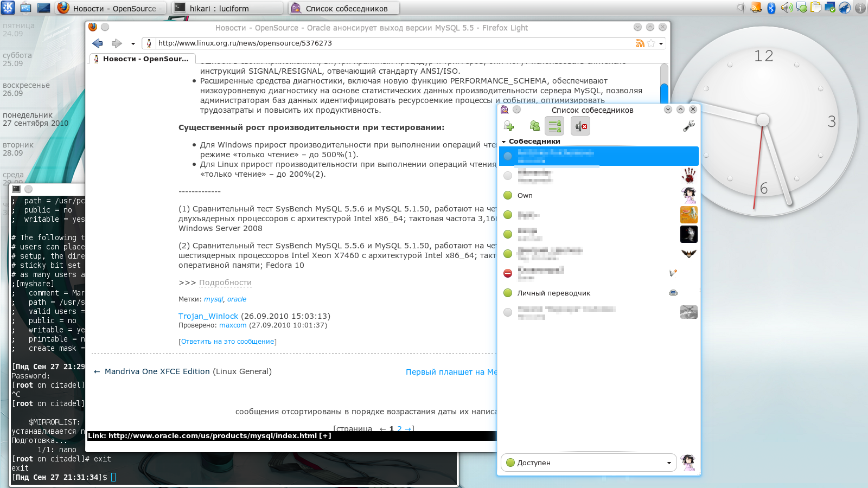Go back in Firefox
868x488 pixels.
98,43
